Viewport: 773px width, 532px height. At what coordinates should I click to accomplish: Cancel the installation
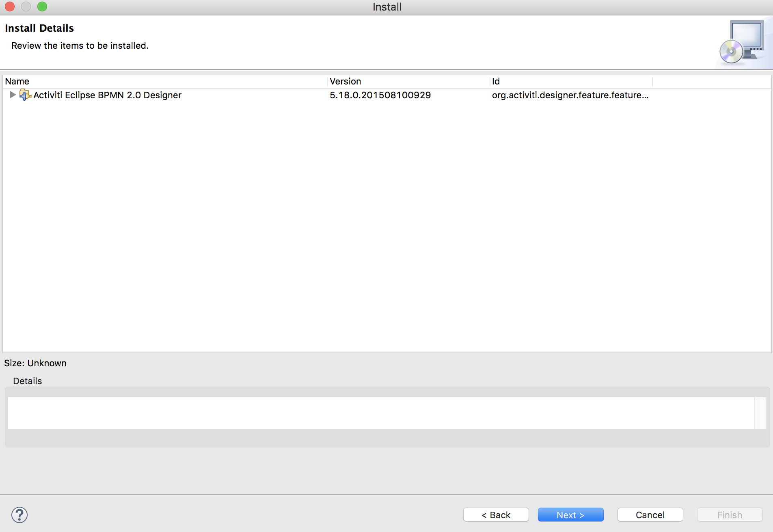tap(650, 515)
